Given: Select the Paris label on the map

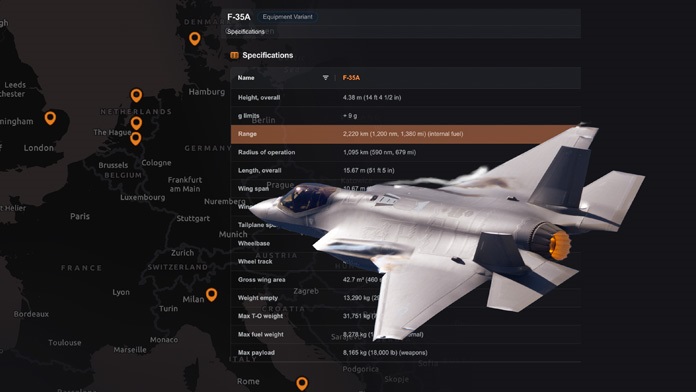Looking at the screenshot, I should click(80, 217).
